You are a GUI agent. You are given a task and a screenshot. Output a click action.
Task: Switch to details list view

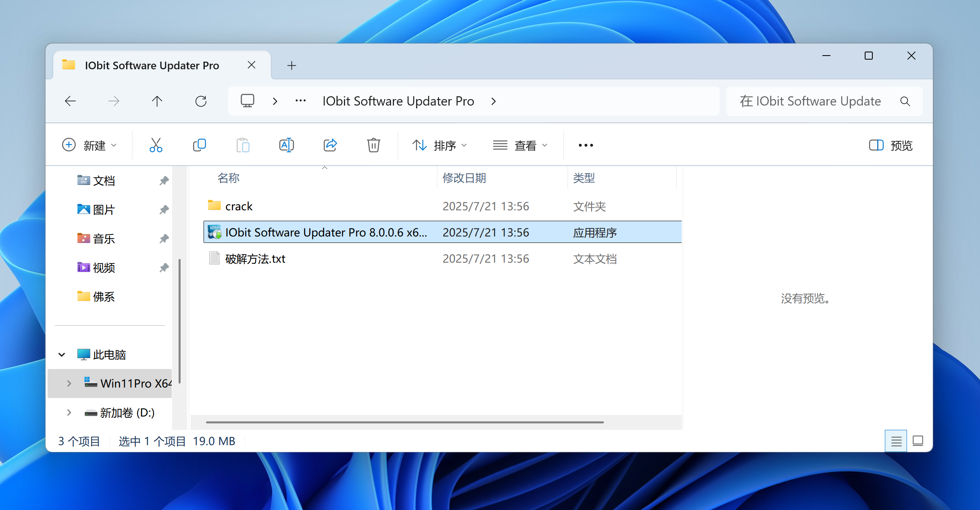(x=896, y=441)
